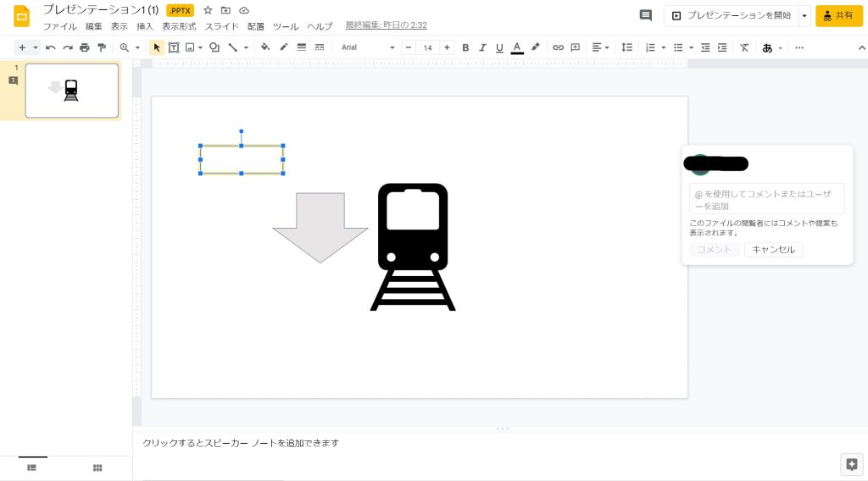Open the スライド menu

coord(221,26)
